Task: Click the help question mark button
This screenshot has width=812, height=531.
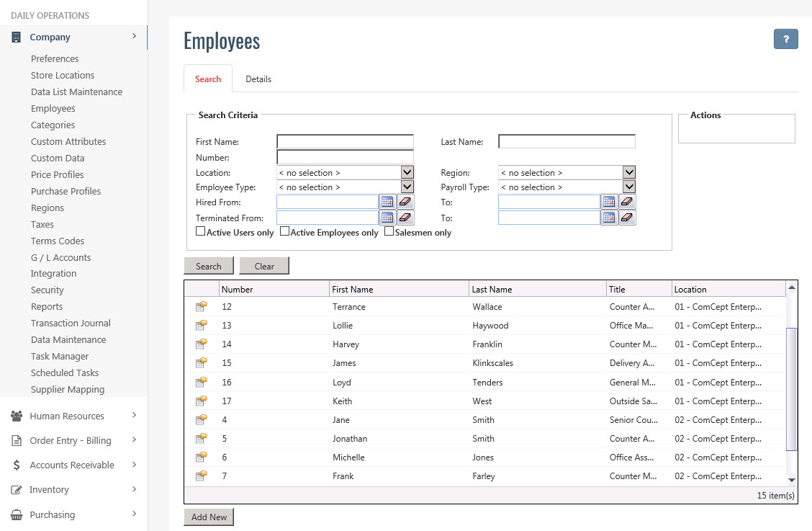Action: tap(785, 40)
